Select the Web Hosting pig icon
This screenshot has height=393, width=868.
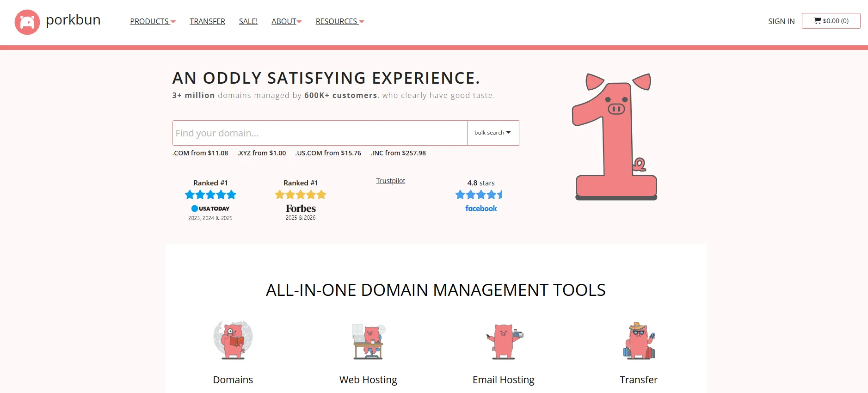pos(369,341)
